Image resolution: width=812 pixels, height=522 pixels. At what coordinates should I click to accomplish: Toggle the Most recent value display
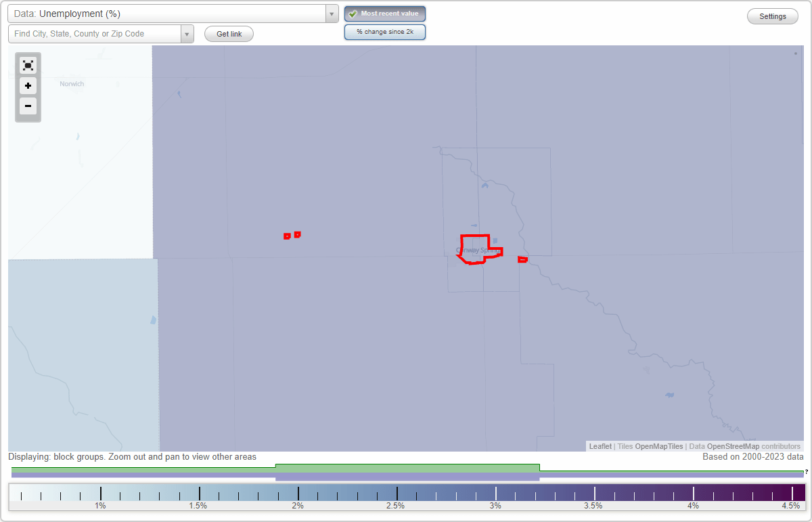[385, 13]
